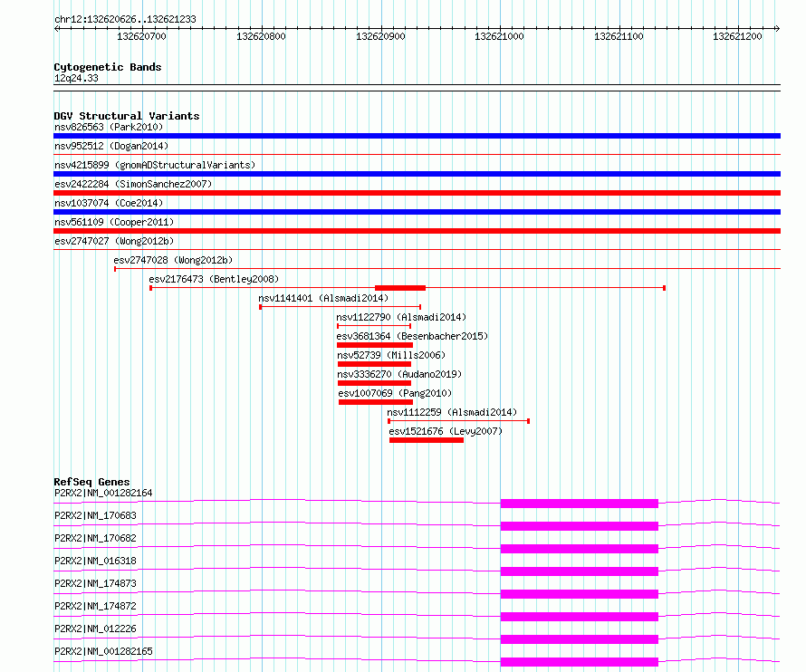Open the esv2176473 (Bentley2008) variant label
This screenshot has width=806, height=672.
coord(214,279)
